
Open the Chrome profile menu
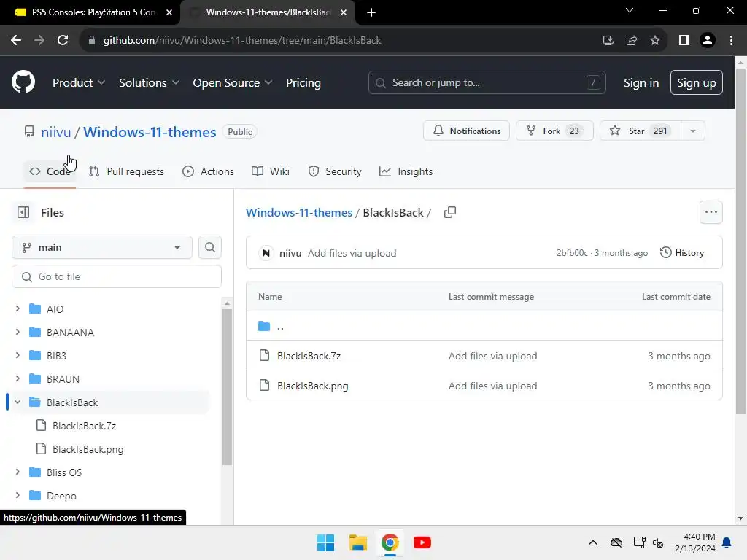click(708, 41)
